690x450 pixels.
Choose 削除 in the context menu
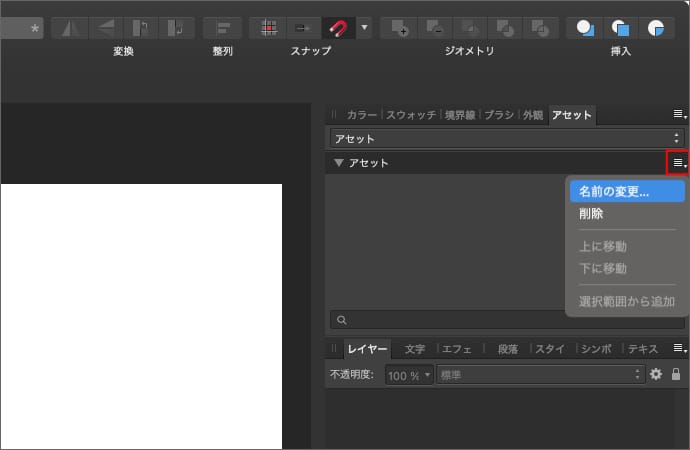click(591, 213)
